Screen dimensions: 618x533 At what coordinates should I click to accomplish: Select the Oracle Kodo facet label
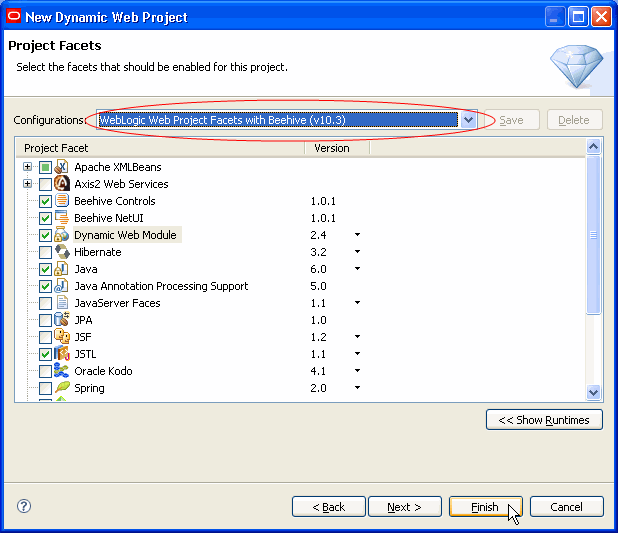click(x=103, y=371)
